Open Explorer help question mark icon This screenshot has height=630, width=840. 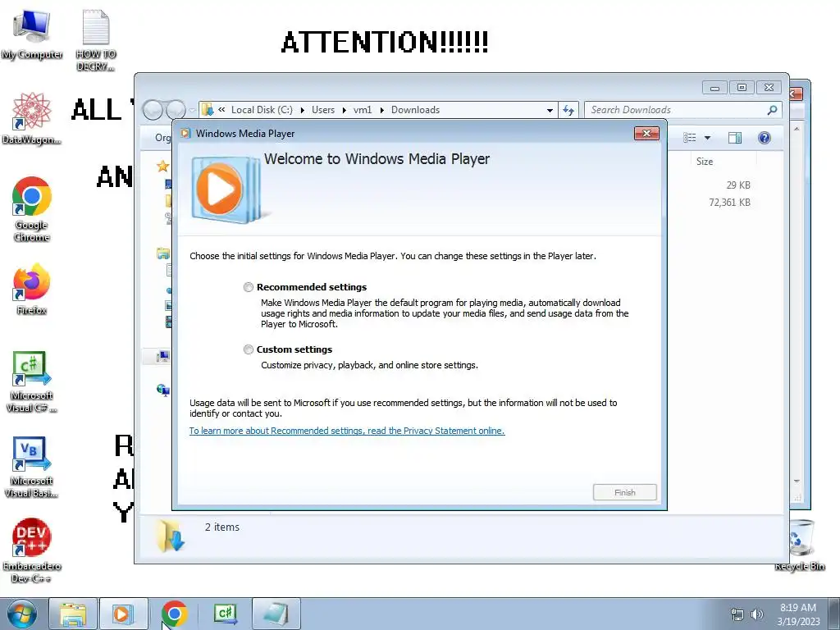765,138
